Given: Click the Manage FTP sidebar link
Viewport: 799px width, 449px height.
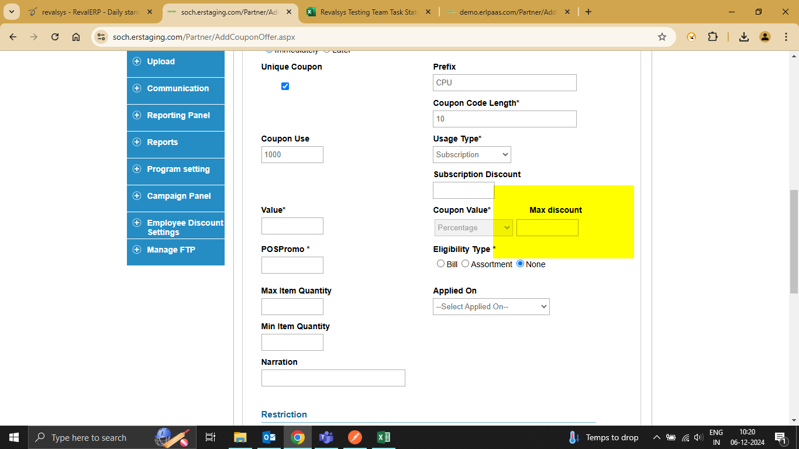Looking at the screenshot, I should coord(171,250).
